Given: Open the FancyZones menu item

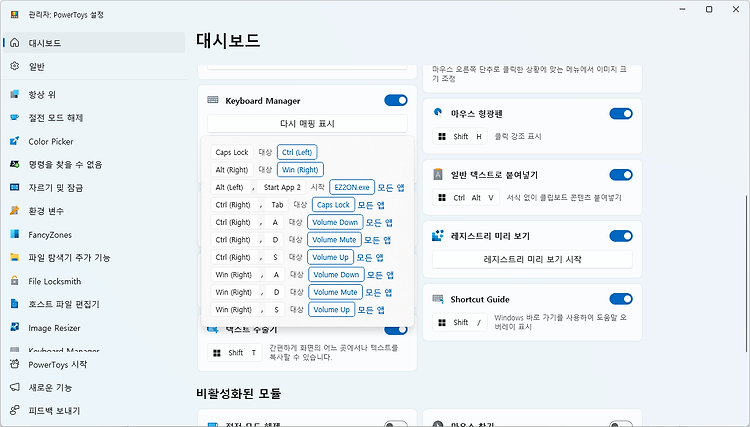Looking at the screenshot, I should point(94,234).
